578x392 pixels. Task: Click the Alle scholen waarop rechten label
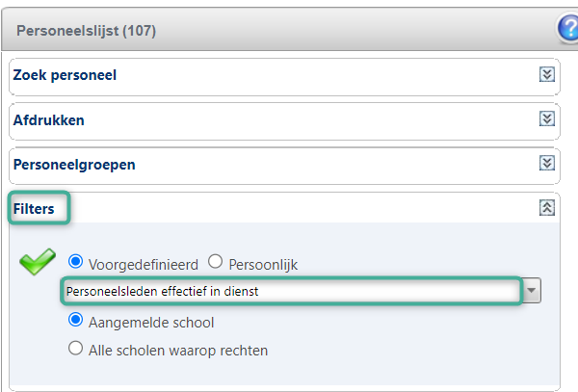[x=178, y=351]
